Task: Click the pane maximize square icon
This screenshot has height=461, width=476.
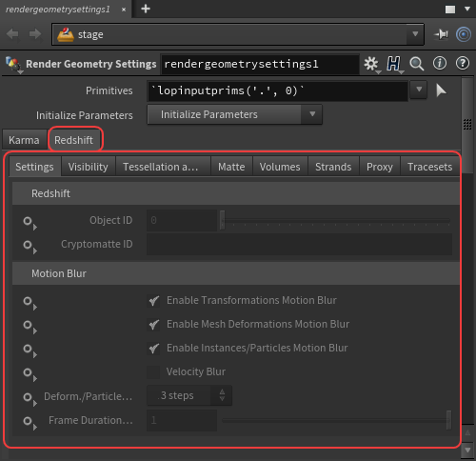Action: (x=450, y=10)
